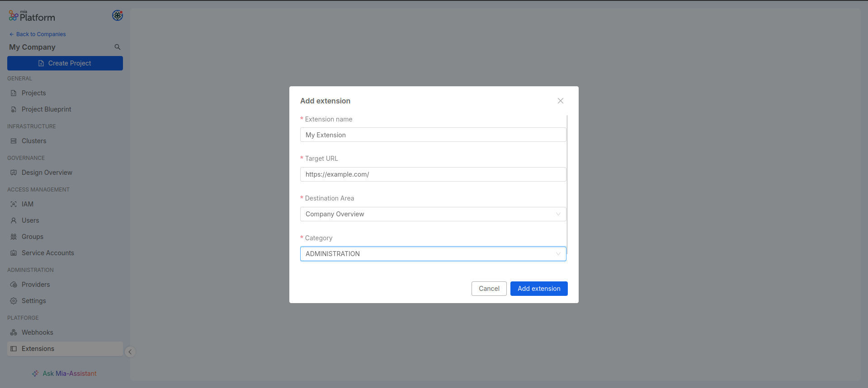Click the Projects sidebar icon
This screenshot has width=868, height=388.
click(x=14, y=93)
